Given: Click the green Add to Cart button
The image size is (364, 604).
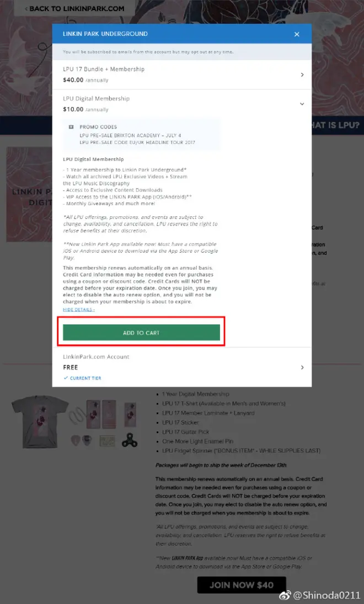Looking at the screenshot, I should point(141,333).
